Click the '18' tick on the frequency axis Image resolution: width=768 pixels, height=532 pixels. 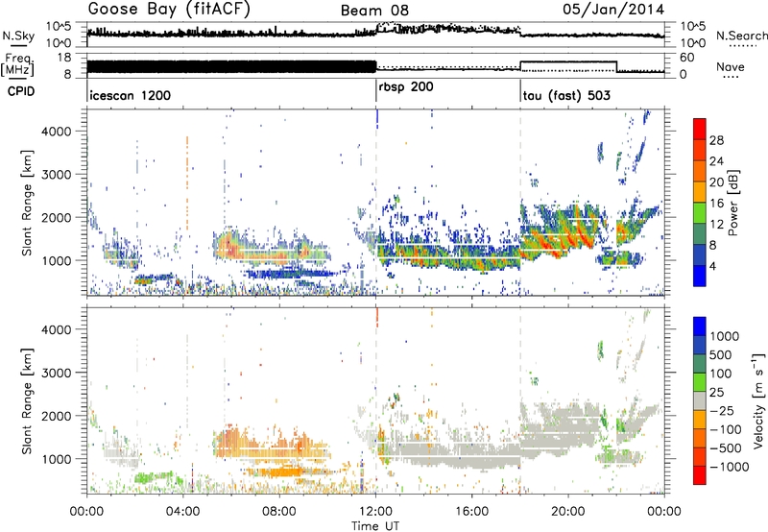(64, 58)
